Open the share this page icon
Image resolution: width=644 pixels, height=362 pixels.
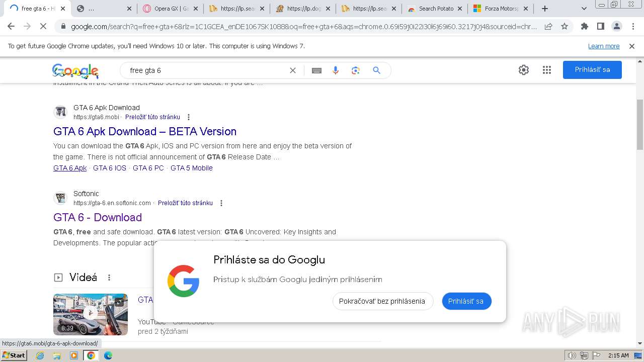[548, 27]
